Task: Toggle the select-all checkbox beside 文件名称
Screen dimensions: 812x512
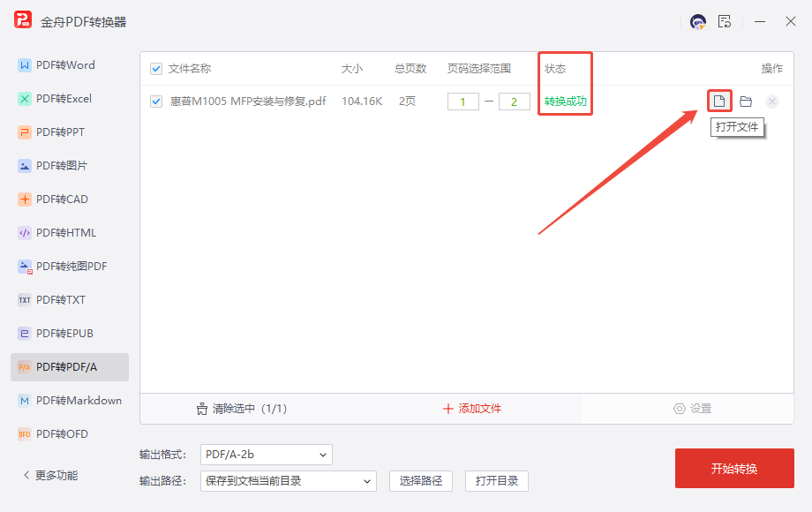Action: pos(156,69)
